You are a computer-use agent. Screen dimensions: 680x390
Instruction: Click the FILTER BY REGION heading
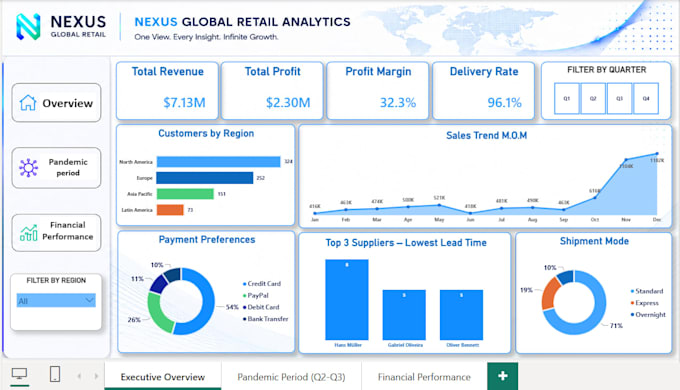(x=56, y=281)
